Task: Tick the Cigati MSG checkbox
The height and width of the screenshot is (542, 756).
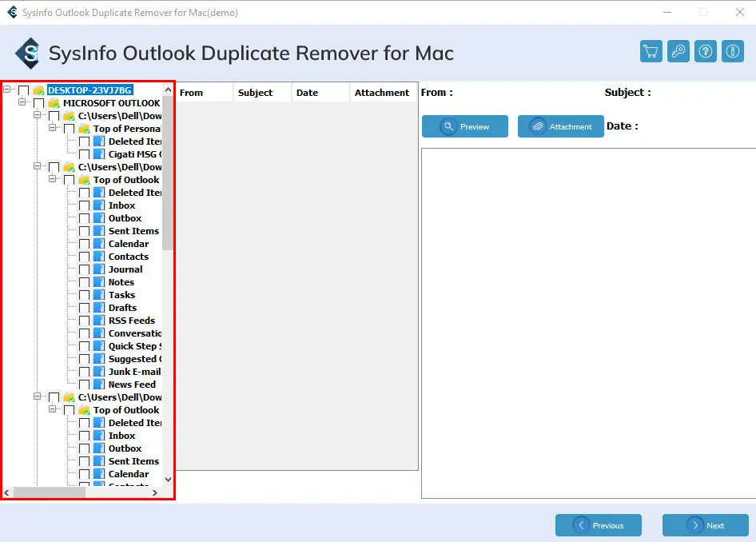Action: coord(85,154)
